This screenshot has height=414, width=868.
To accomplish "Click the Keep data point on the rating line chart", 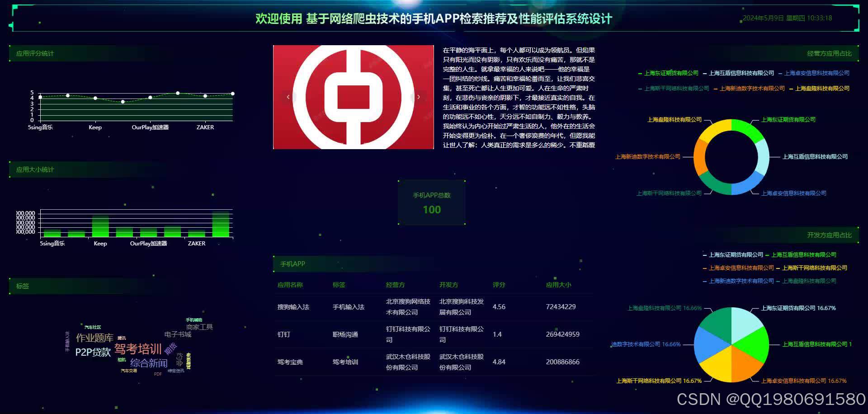I will [x=95, y=98].
